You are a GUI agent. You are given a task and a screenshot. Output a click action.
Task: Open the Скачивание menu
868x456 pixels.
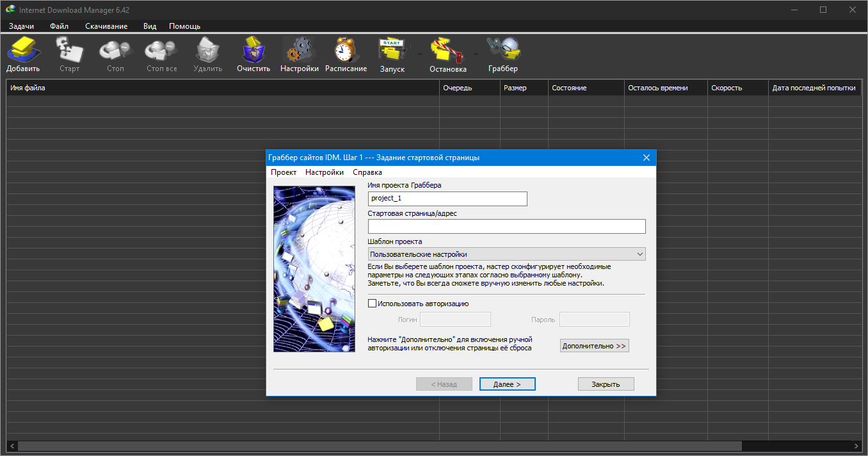pos(106,26)
